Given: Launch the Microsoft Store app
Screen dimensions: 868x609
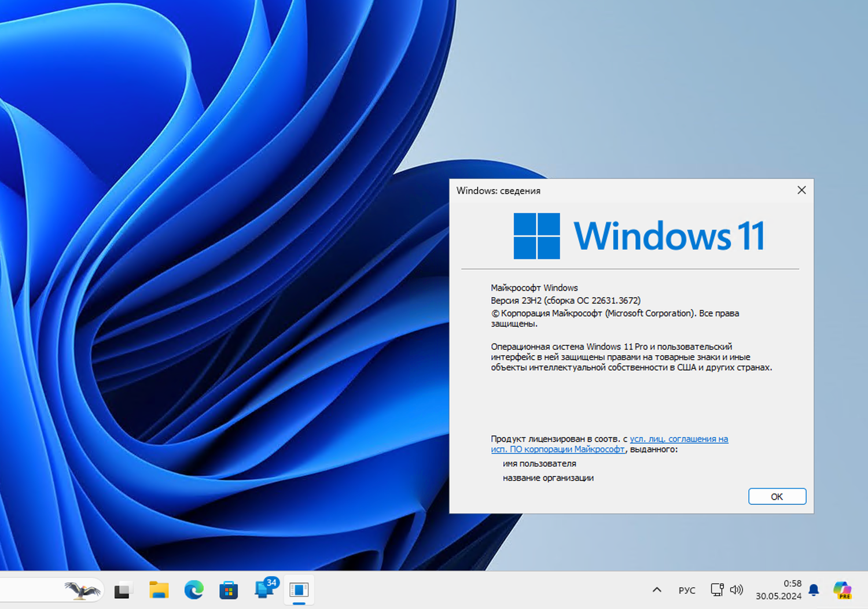Looking at the screenshot, I should pyautogui.click(x=229, y=590).
